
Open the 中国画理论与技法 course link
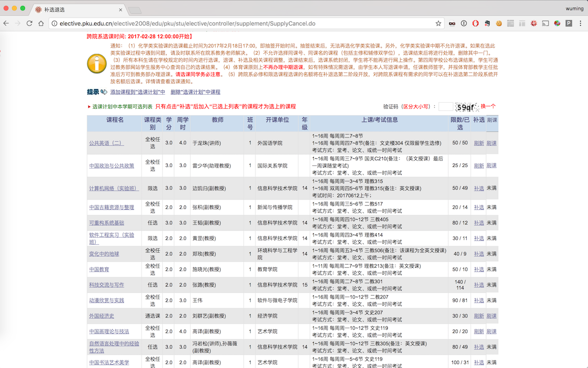[109, 332]
